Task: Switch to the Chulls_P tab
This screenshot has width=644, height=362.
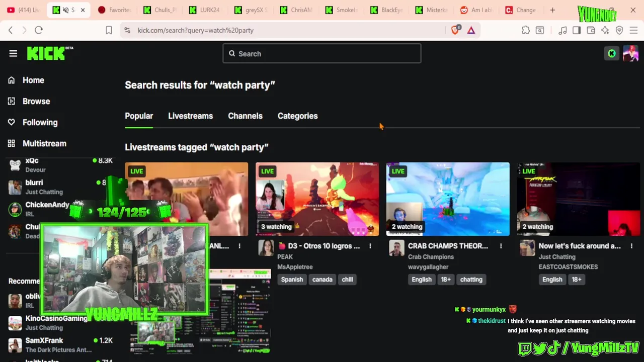Action: click(160, 10)
